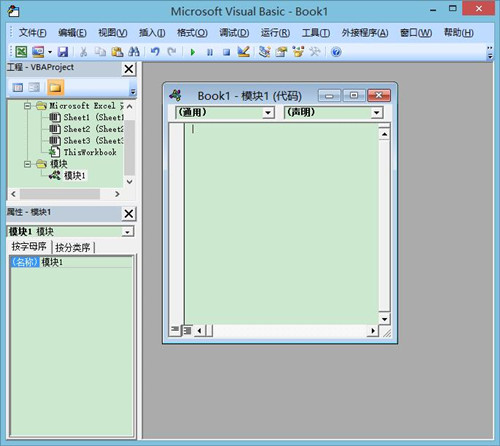500x446 pixels.
Task: Toggle Folders button in project panel
Action: (x=55, y=88)
